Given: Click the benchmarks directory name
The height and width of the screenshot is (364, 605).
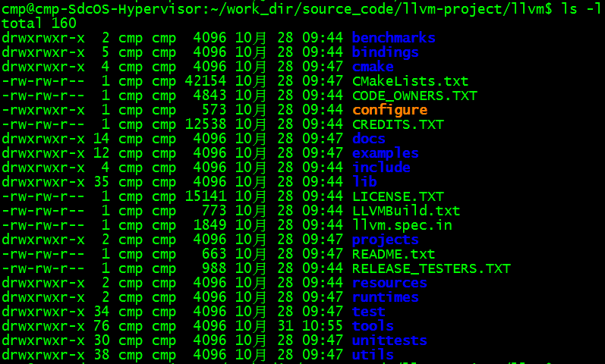Looking at the screenshot, I should pos(393,38).
